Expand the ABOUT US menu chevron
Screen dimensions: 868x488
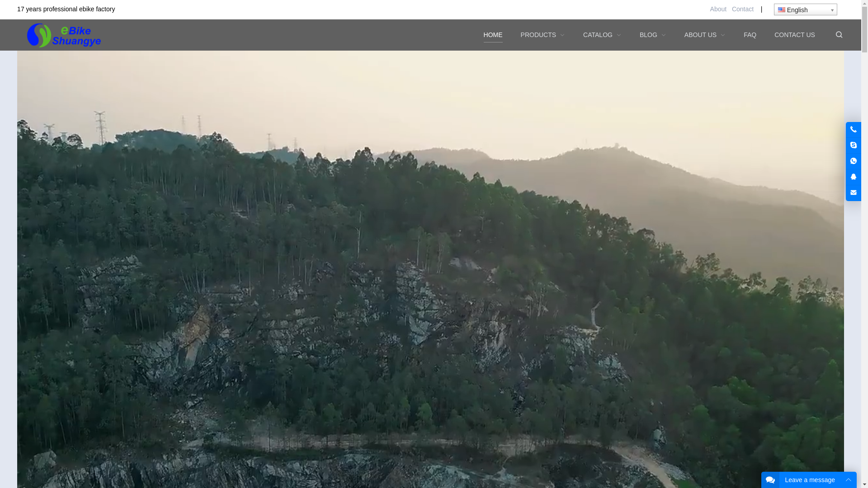(x=722, y=35)
